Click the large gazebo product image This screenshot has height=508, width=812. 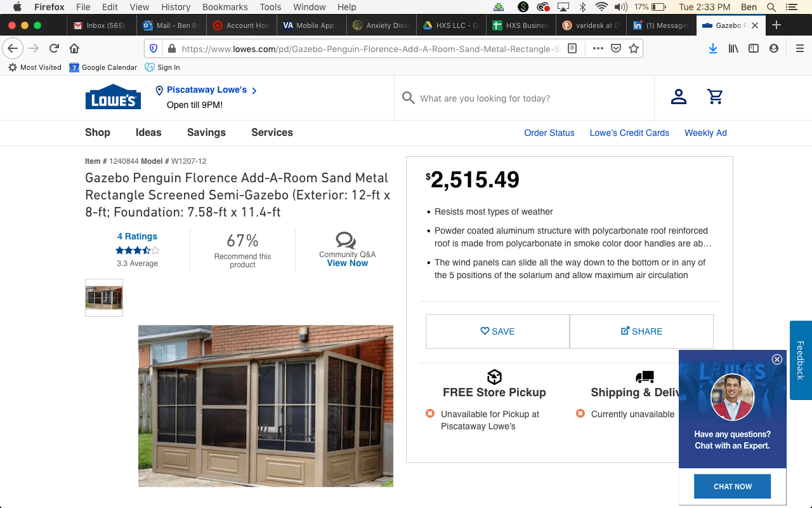click(266, 406)
